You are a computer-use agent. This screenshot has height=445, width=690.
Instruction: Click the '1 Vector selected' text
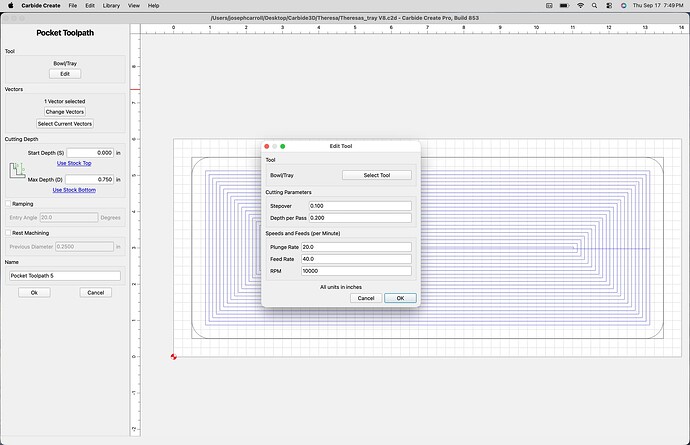point(65,101)
